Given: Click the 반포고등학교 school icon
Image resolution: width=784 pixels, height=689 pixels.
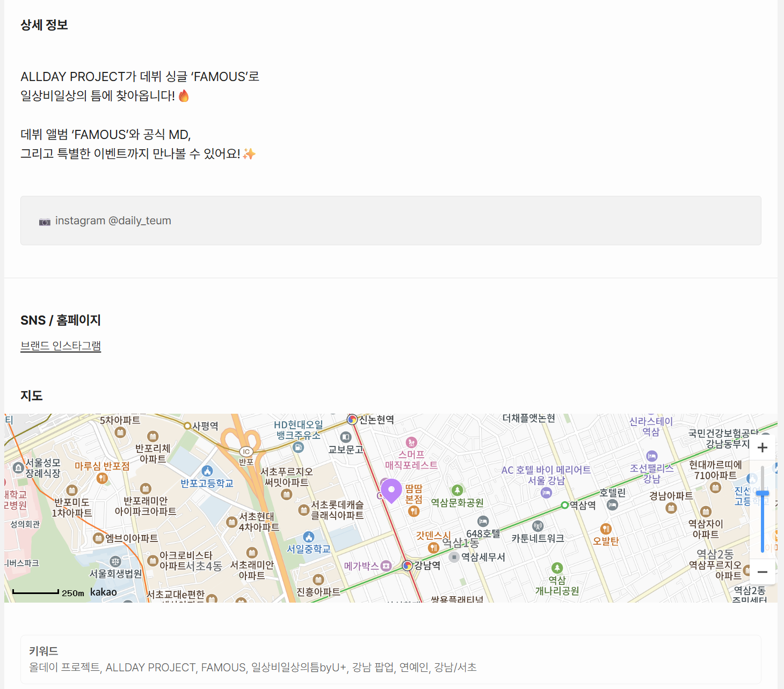Looking at the screenshot, I should [x=207, y=471].
